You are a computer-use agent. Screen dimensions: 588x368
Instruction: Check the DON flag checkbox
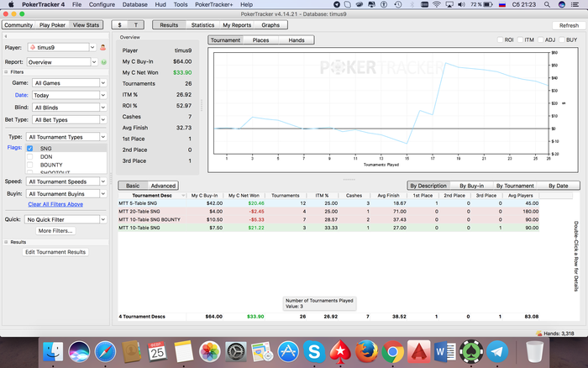[30, 157]
